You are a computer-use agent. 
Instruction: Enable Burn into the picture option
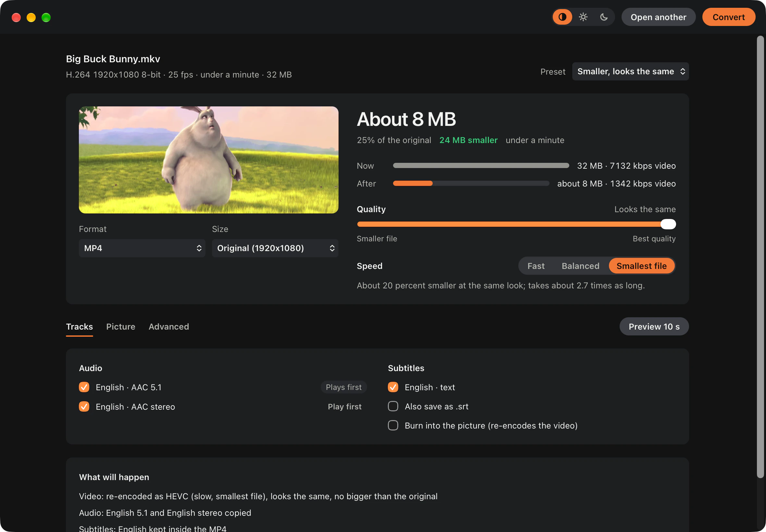coord(393,425)
